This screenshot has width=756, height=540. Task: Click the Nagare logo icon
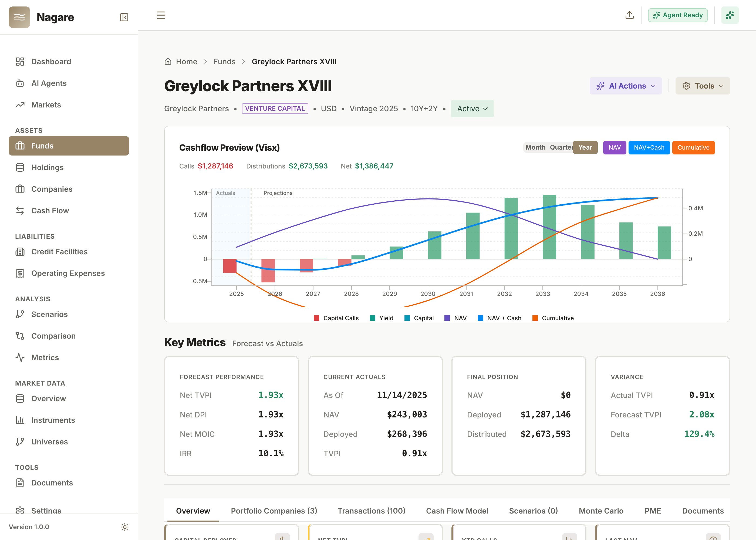(x=19, y=17)
